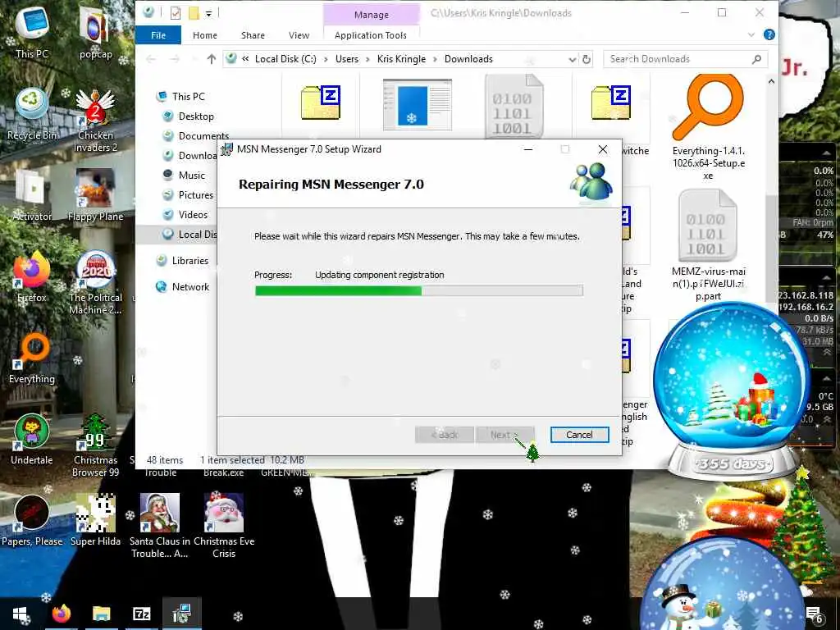Click the Manage contextual tab
This screenshot has height=630, width=840.
372,15
